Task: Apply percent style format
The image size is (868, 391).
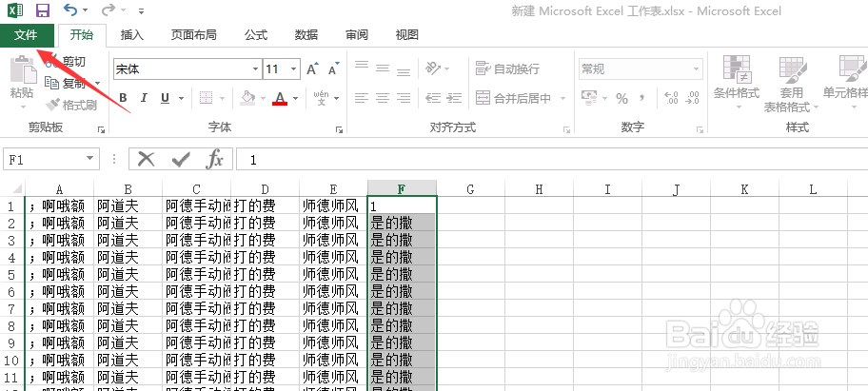Action: [622, 98]
